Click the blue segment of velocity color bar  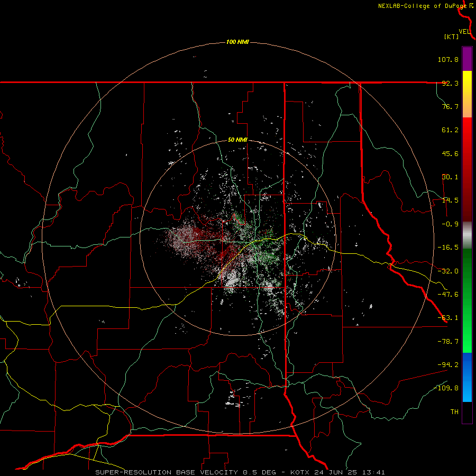[467, 377]
